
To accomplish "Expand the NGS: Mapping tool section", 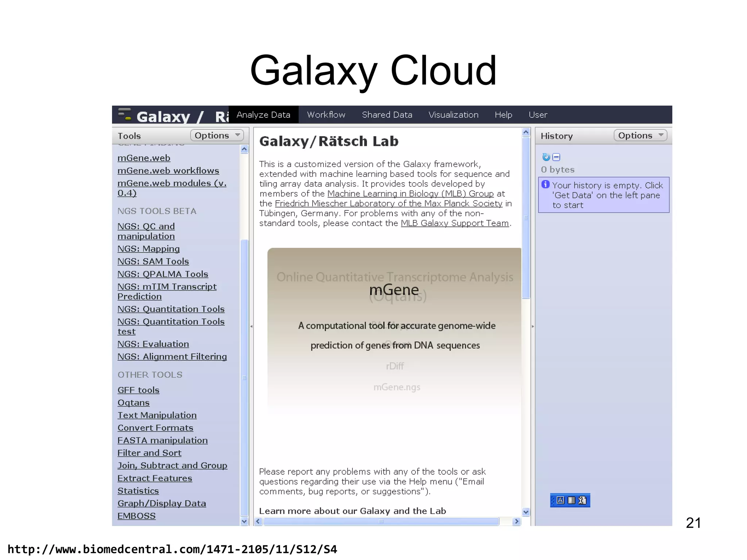I will click(148, 249).
